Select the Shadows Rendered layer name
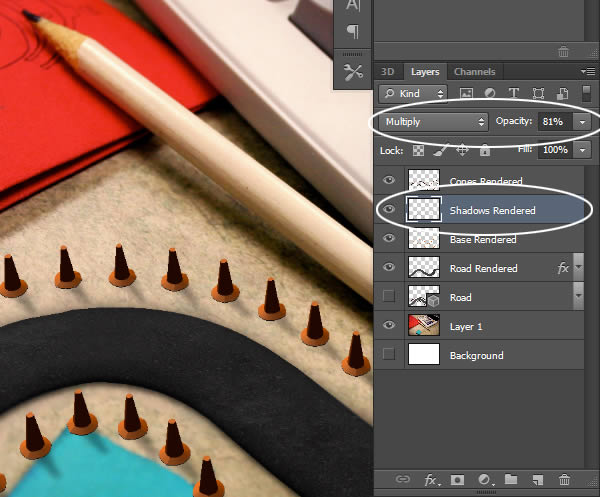 [492, 210]
